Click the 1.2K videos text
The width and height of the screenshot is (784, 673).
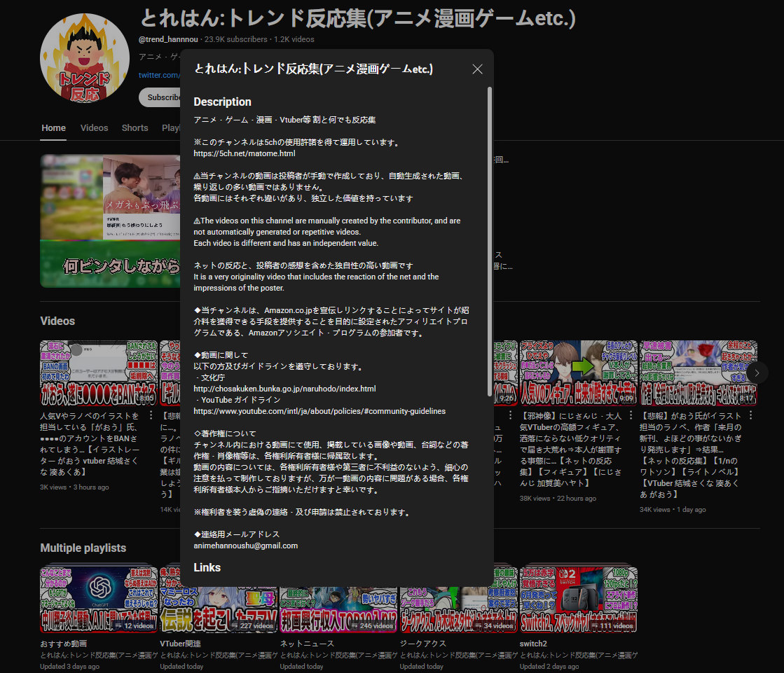[x=294, y=39]
